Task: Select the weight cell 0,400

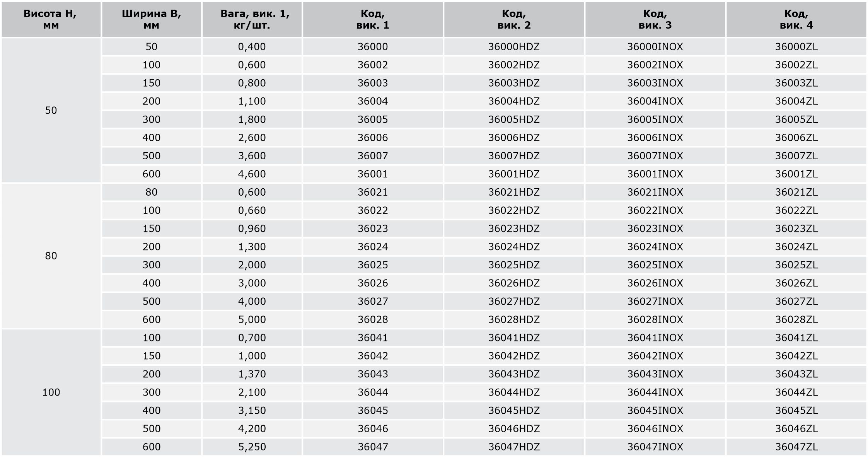Action: (x=252, y=47)
